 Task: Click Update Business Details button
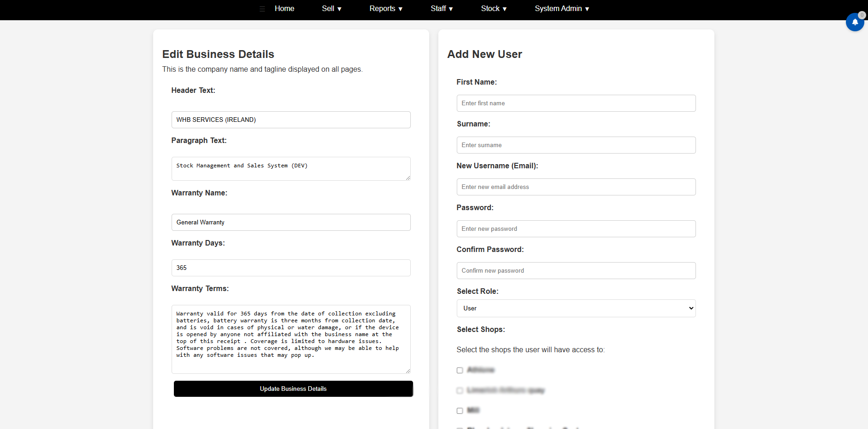(293, 389)
